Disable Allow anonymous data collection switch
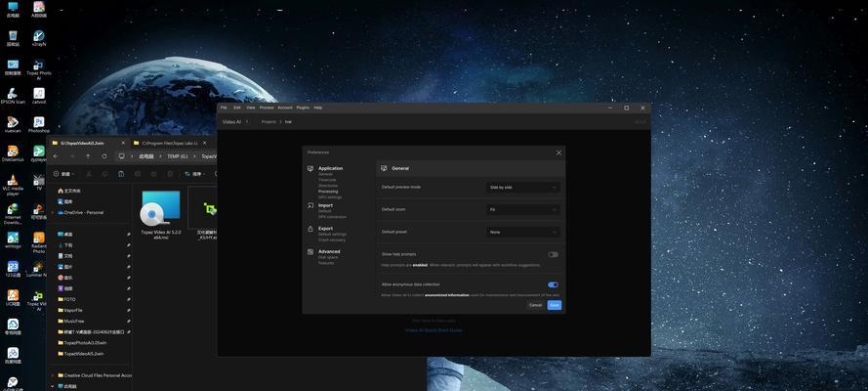Viewport: 868px width, 391px height. click(x=553, y=284)
